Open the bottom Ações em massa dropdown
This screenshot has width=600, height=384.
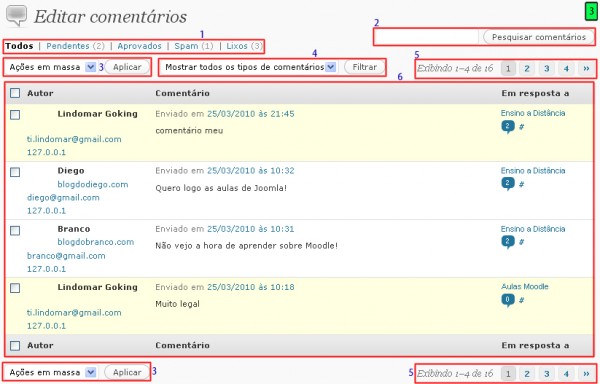pyautogui.click(x=52, y=373)
